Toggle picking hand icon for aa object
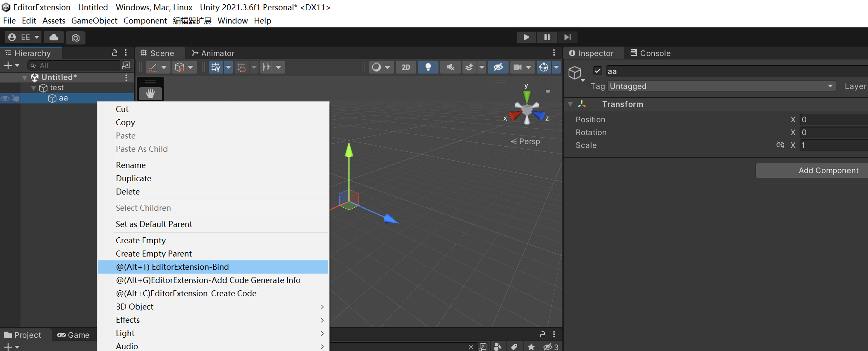The height and width of the screenshot is (351, 868). point(16,98)
